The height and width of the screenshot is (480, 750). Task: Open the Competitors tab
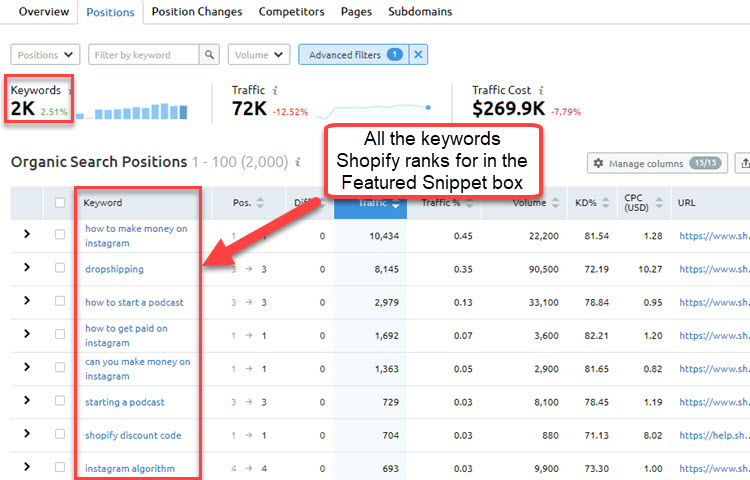tap(291, 12)
